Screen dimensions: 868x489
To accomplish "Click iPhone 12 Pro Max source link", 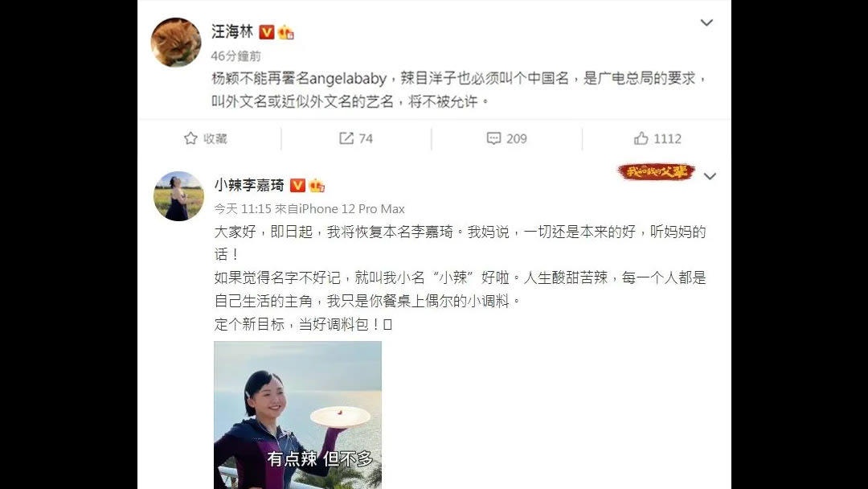I will [x=352, y=209].
